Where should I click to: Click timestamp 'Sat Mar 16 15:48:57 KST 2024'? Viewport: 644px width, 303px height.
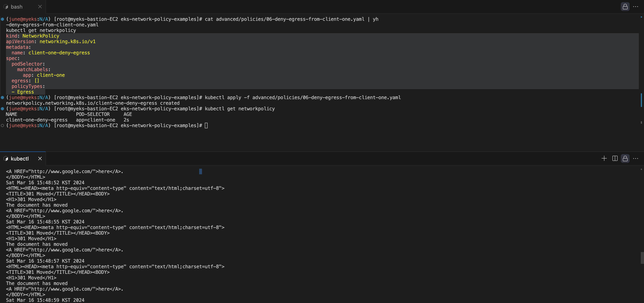(45, 261)
